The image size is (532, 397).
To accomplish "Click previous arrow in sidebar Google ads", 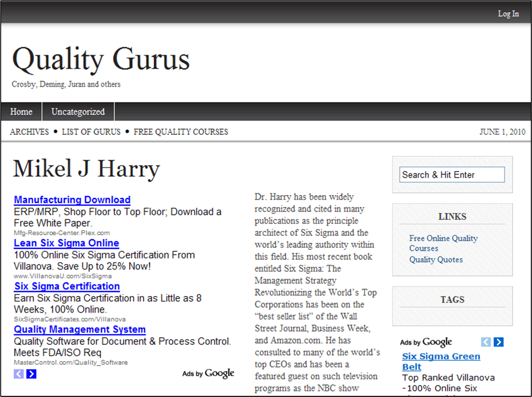I will pos(486,342).
